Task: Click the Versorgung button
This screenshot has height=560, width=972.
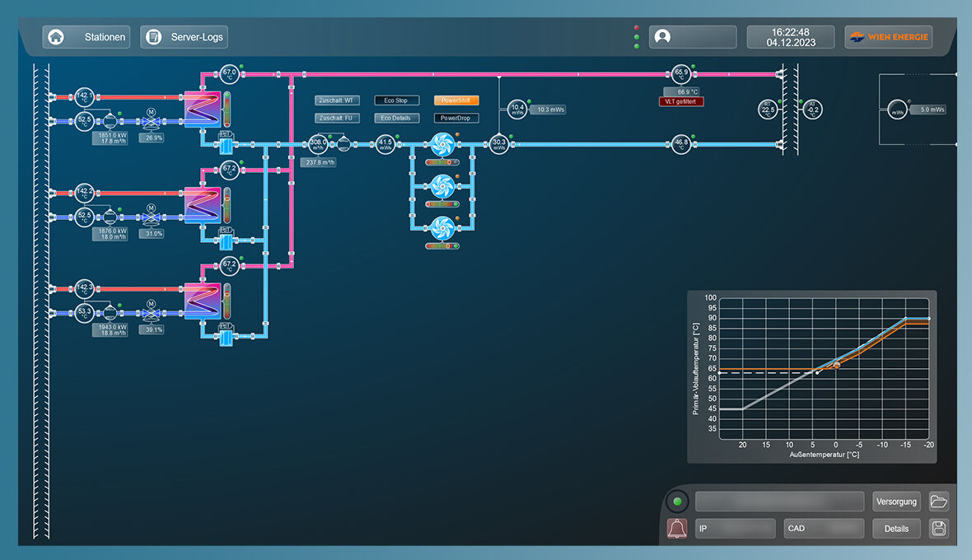Action: [896, 501]
